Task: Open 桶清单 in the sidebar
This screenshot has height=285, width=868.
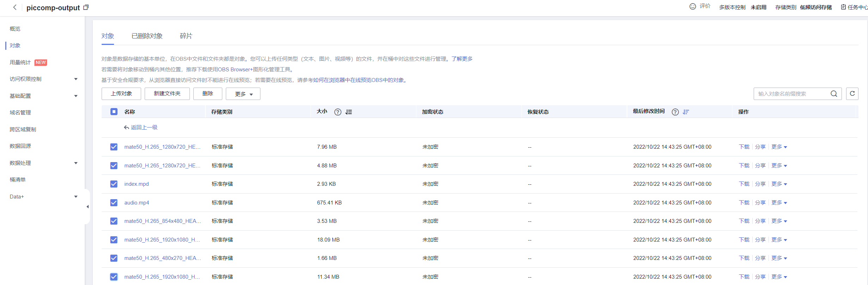Action: (18, 180)
